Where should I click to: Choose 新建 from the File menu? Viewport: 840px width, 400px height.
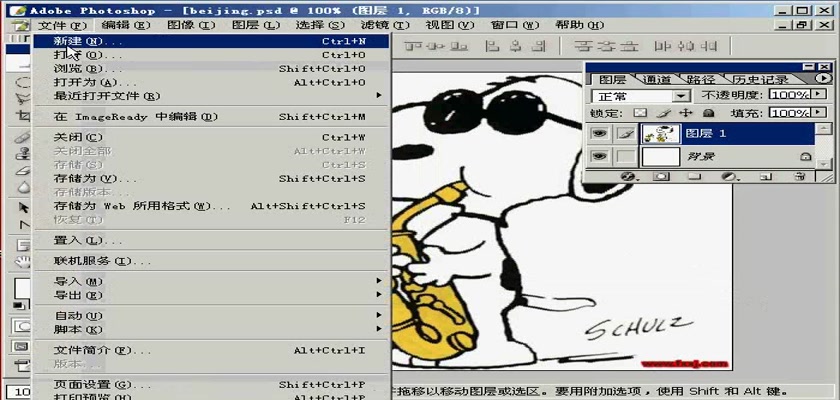(x=211, y=41)
